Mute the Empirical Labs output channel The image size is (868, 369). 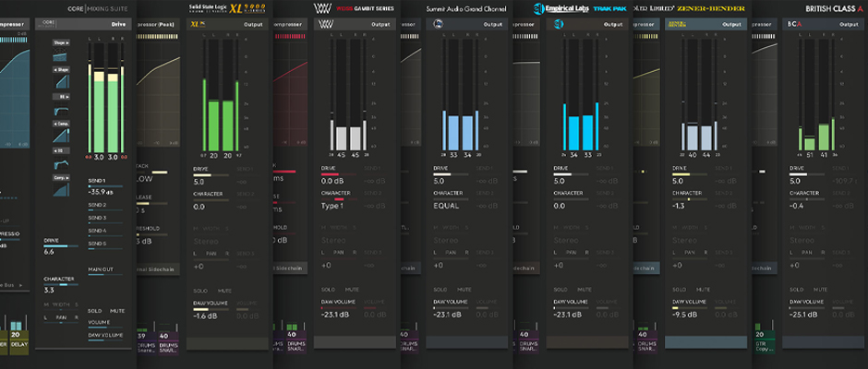tap(585, 290)
